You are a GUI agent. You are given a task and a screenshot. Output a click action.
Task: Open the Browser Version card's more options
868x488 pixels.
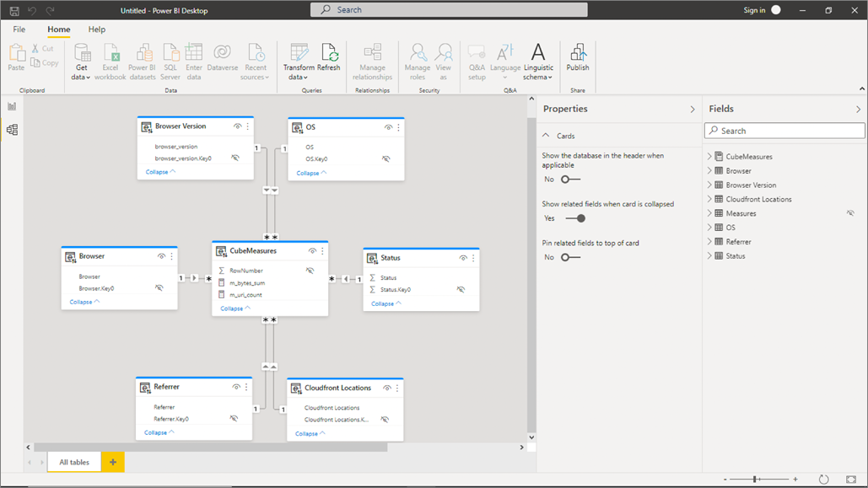pyautogui.click(x=247, y=126)
